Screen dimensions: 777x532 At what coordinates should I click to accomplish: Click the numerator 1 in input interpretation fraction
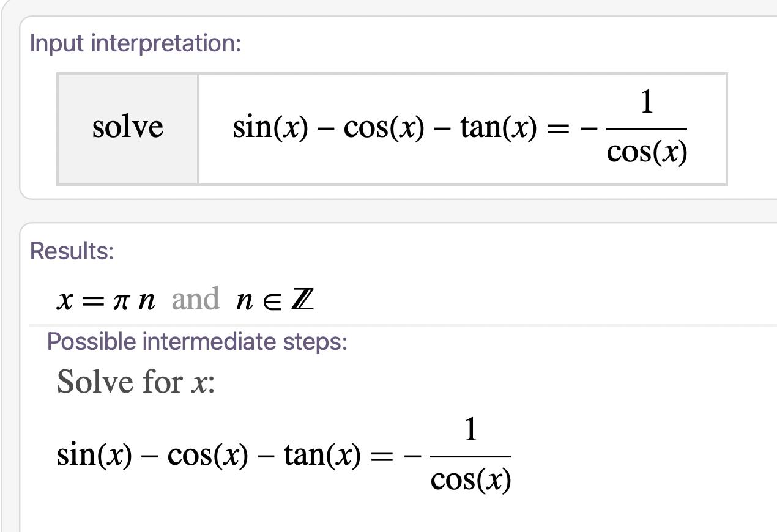[647, 103]
